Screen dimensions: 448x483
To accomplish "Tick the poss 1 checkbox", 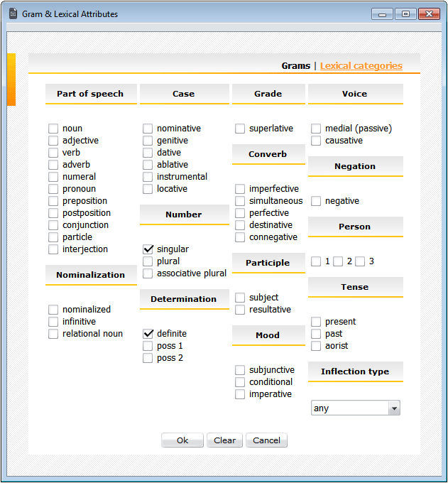I will pos(148,346).
